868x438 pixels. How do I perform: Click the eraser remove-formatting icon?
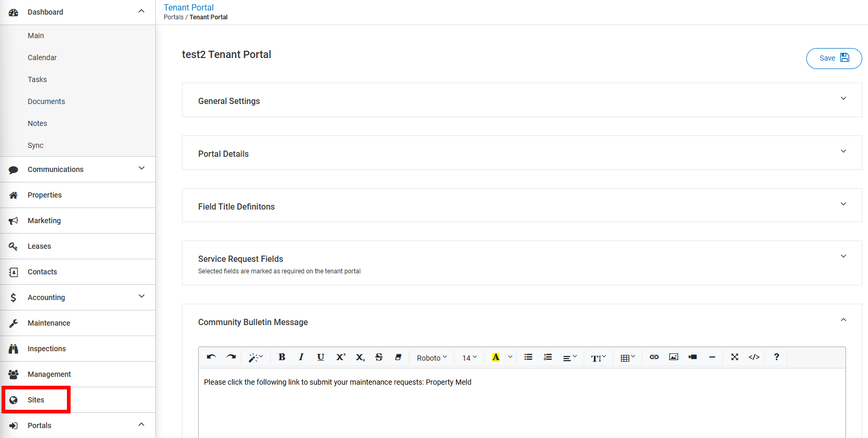398,357
